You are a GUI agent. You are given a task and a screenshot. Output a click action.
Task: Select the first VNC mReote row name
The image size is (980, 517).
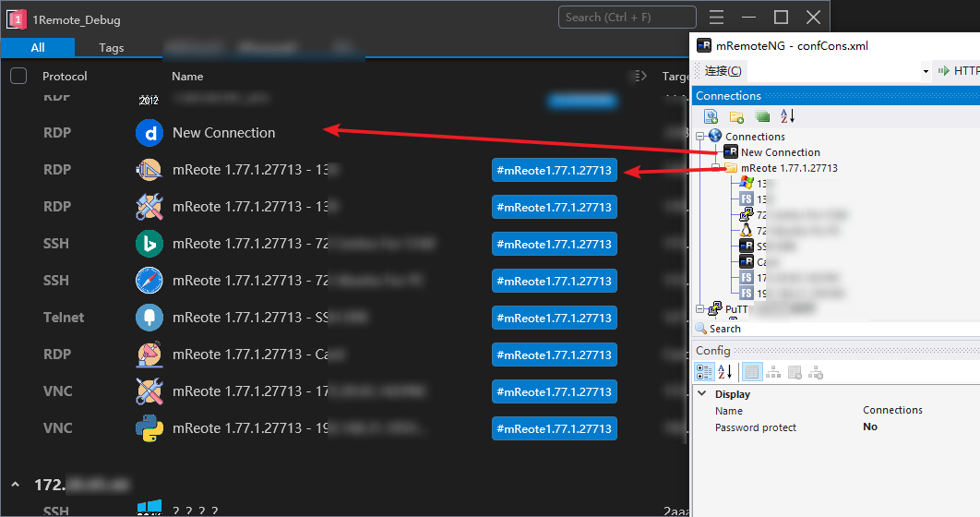click(x=299, y=391)
